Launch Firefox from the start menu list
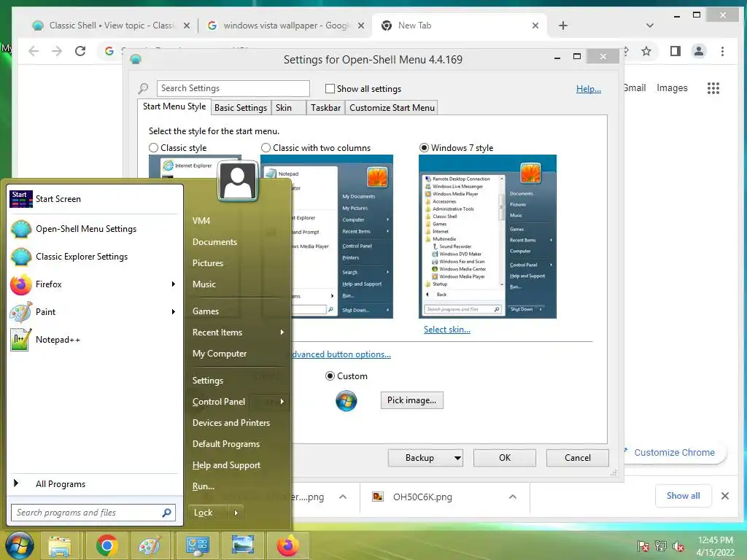Image resolution: width=747 pixels, height=560 pixels. click(x=95, y=284)
